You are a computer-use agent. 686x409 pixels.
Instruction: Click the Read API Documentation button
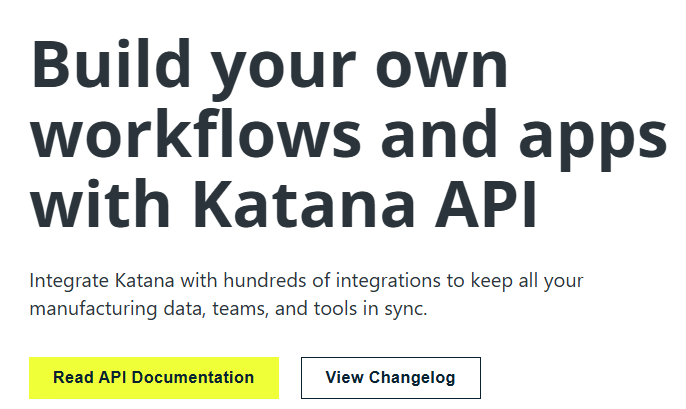pos(154,378)
